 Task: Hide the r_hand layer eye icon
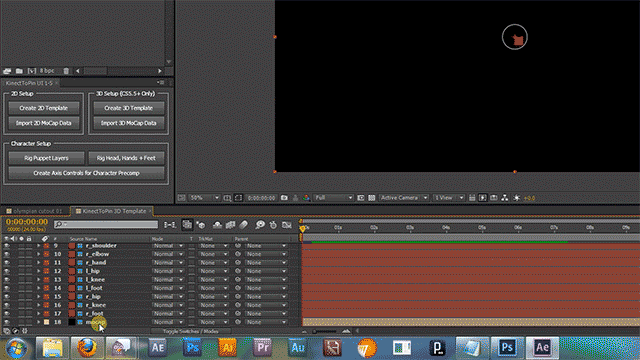point(7,263)
